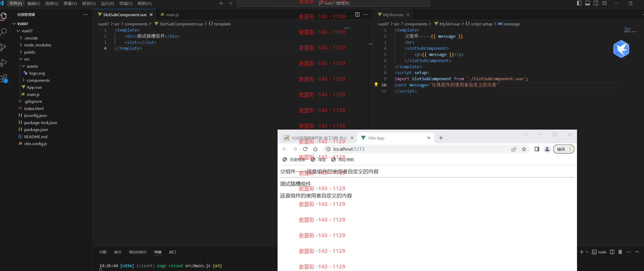The height and width of the screenshot is (271, 644).
Task: Open explorer panel more actions menu
Action: (x=85, y=15)
